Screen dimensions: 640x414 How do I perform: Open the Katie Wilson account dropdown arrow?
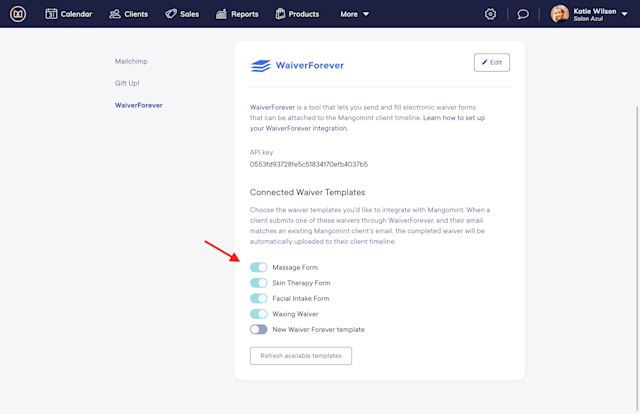[624, 14]
